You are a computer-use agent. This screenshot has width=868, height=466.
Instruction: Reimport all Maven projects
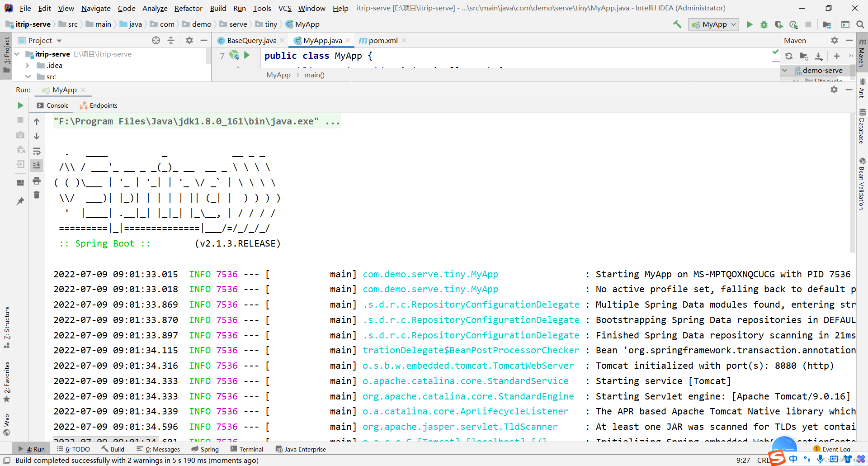click(x=789, y=56)
